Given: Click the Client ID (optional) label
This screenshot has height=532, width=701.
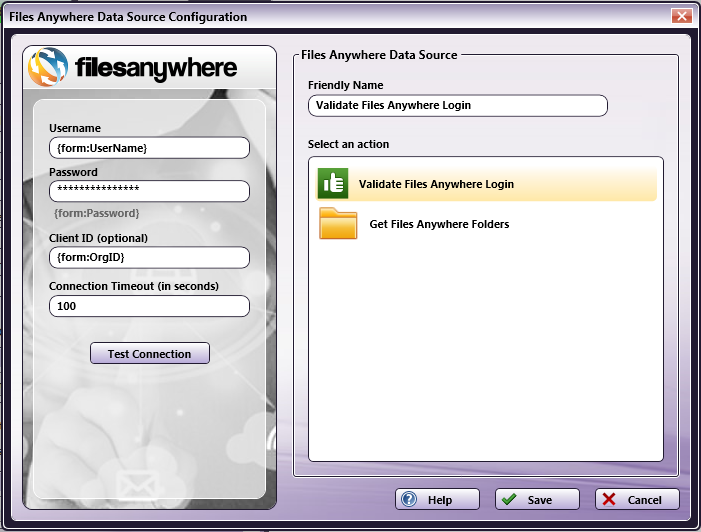Looking at the screenshot, I should pos(98,238).
